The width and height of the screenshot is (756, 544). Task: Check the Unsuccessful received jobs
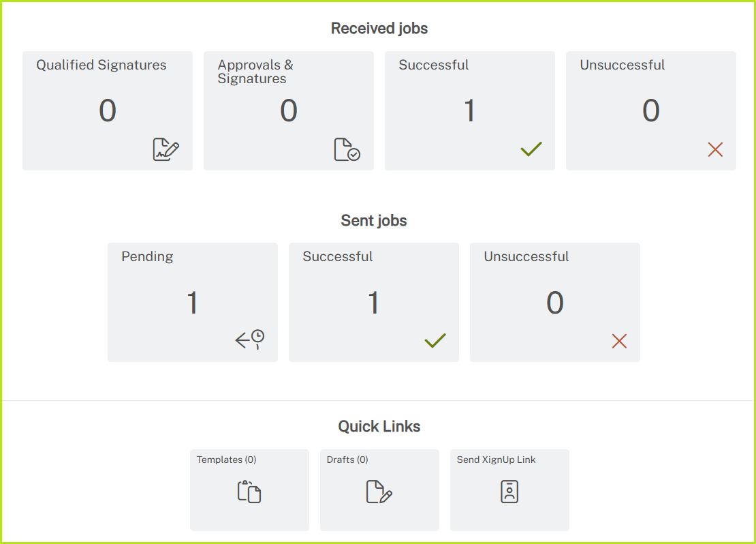click(x=650, y=110)
